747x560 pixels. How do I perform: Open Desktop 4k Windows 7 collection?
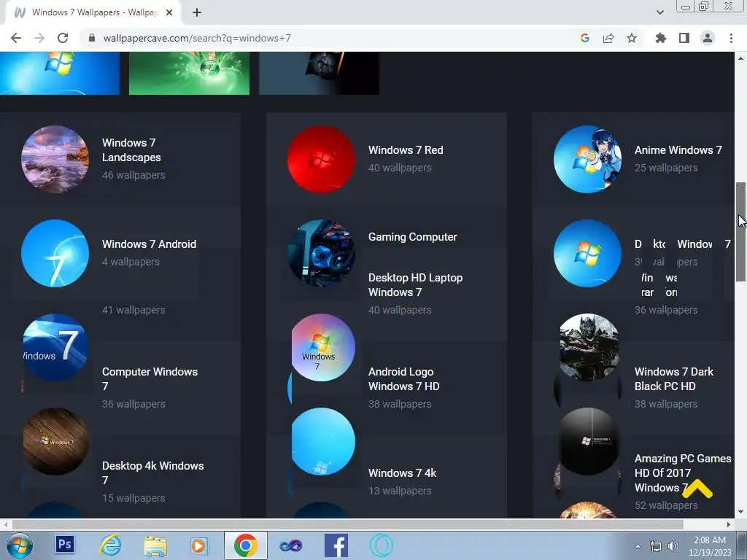pos(153,472)
